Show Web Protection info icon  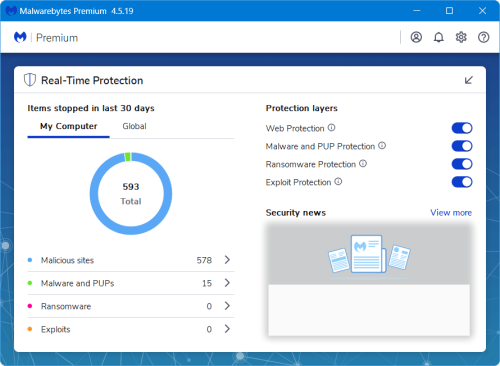(x=331, y=128)
